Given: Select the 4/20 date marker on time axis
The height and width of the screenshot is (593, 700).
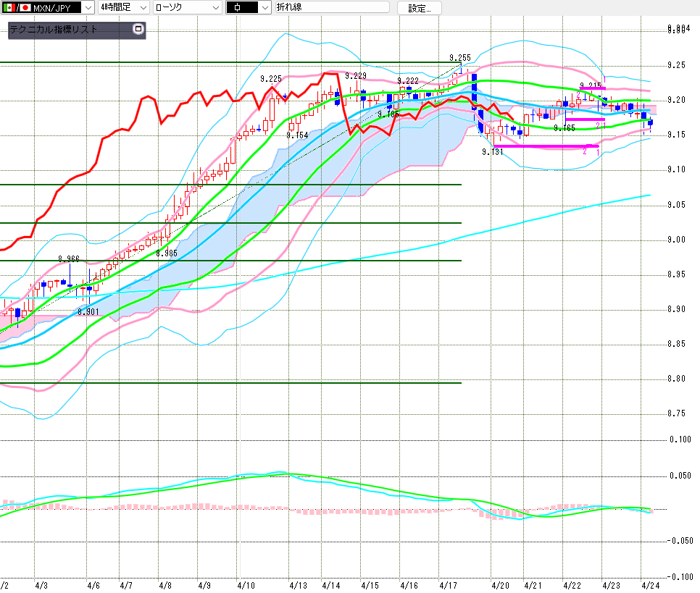Looking at the screenshot, I should point(499,584).
